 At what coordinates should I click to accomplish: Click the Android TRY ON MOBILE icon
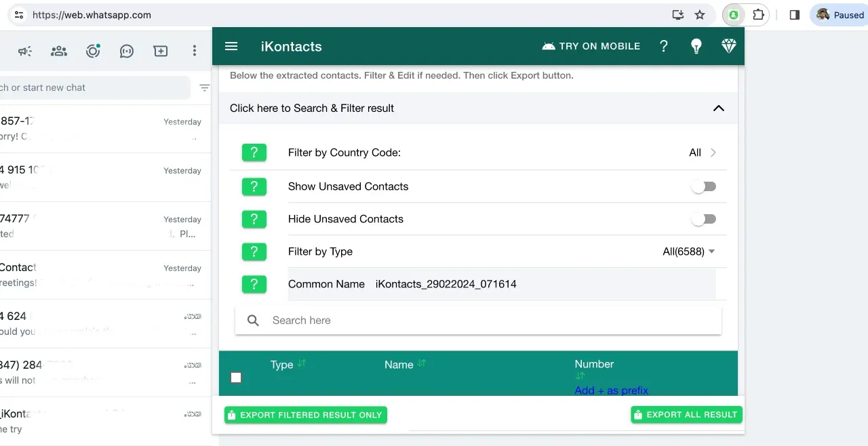click(549, 46)
